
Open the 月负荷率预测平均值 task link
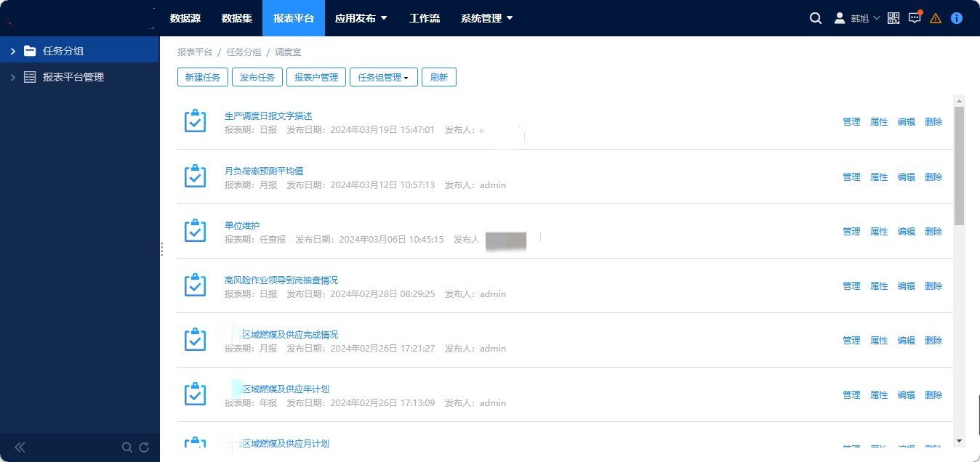264,171
